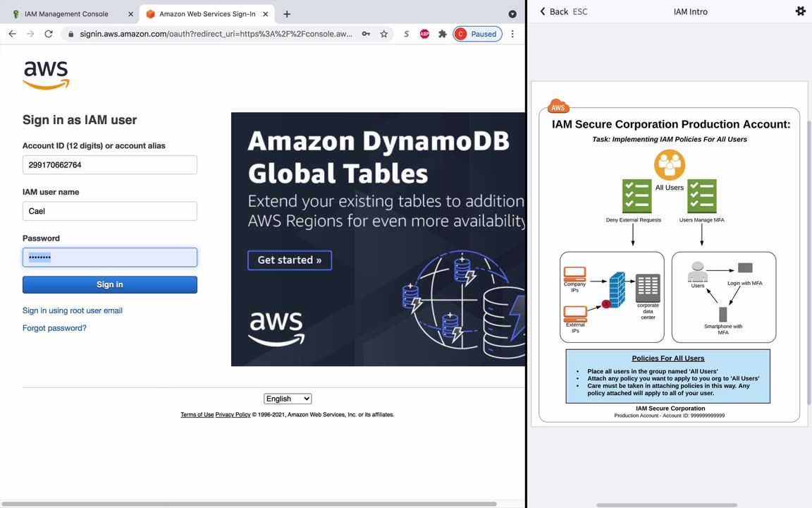Click the Account ID input field
The height and width of the screenshot is (508, 812).
[x=110, y=165]
